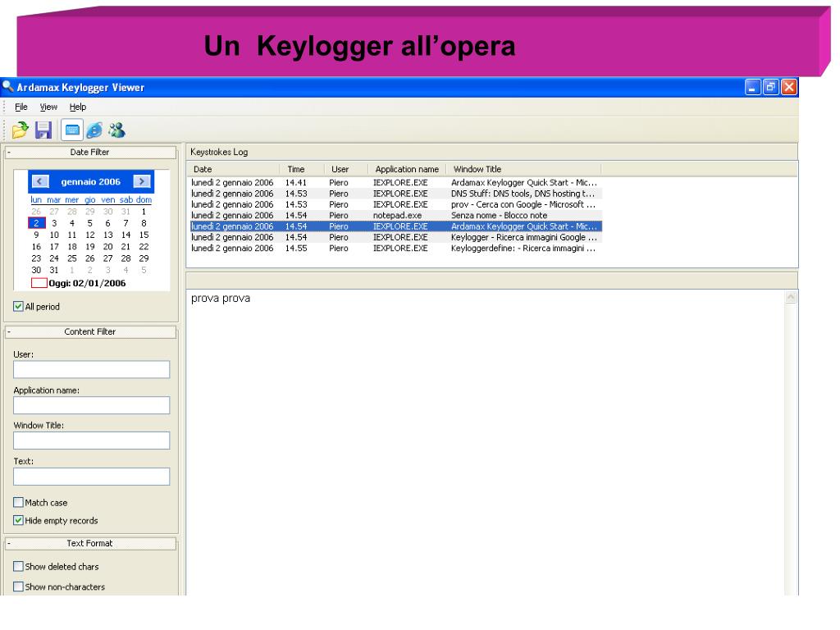Show the chat log people icon
840x630 pixels.
116,130
